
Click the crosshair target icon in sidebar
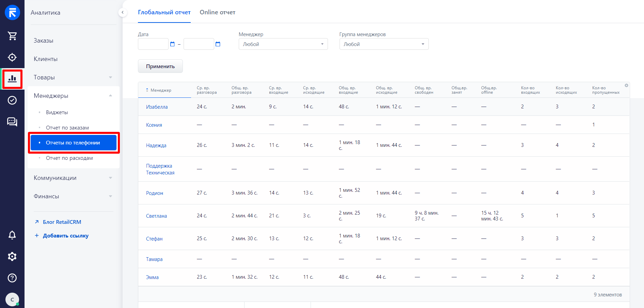coord(12,57)
